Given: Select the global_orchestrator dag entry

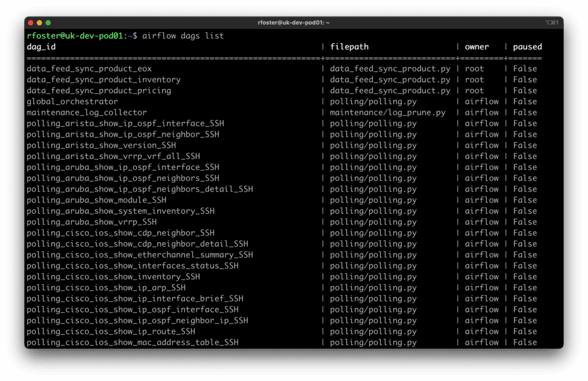Looking at the screenshot, I should [72, 102].
